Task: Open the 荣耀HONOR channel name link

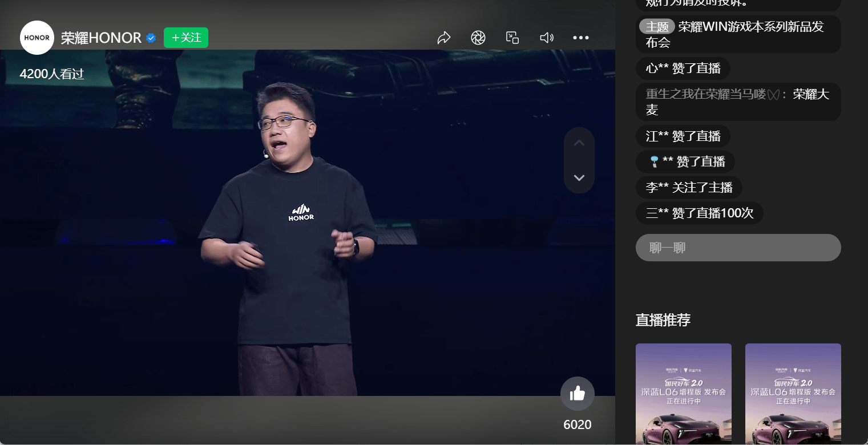Action: 101,38
